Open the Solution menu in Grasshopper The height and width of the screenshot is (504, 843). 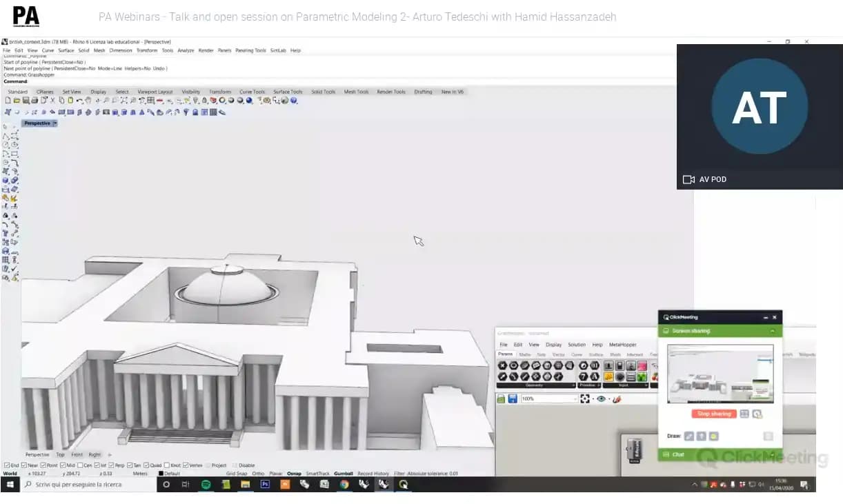(577, 345)
